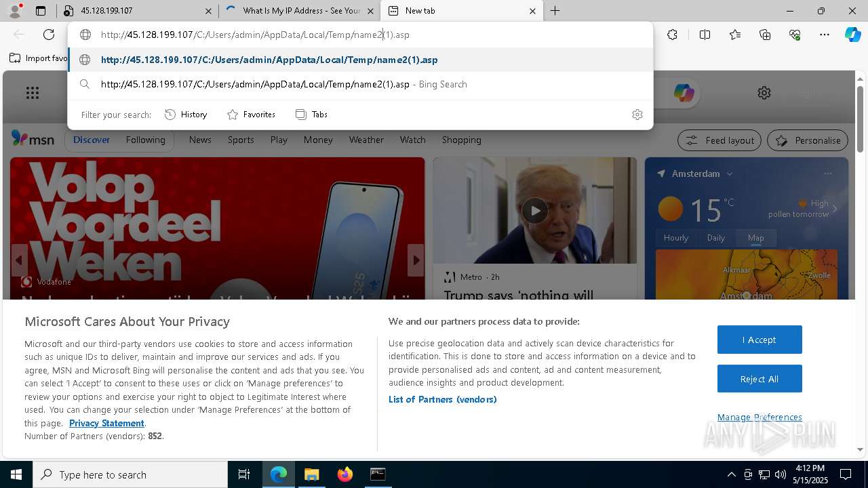Image resolution: width=868 pixels, height=488 pixels.
Task: Open the MSN app launcher grid
Action: coord(33,93)
